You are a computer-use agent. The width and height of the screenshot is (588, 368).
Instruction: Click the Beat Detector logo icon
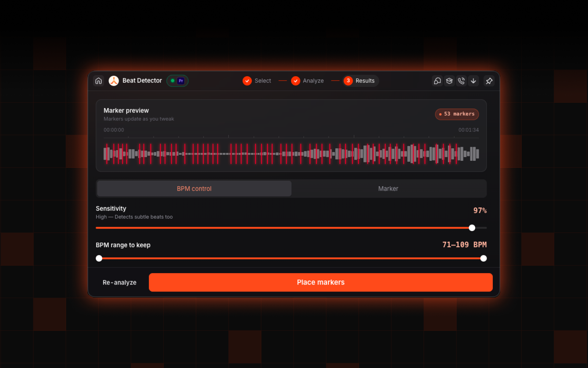114,81
